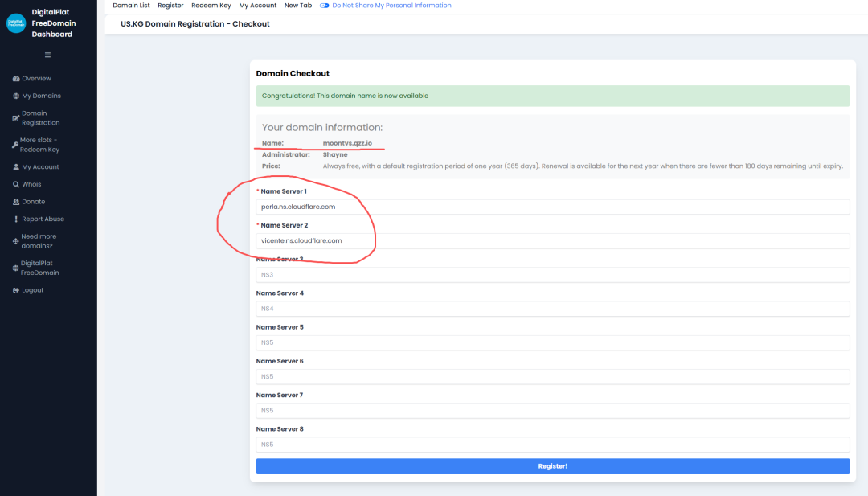Viewport: 868px width, 496px height.
Task: Click My Account in the sidebar
Action: (40, 167)
